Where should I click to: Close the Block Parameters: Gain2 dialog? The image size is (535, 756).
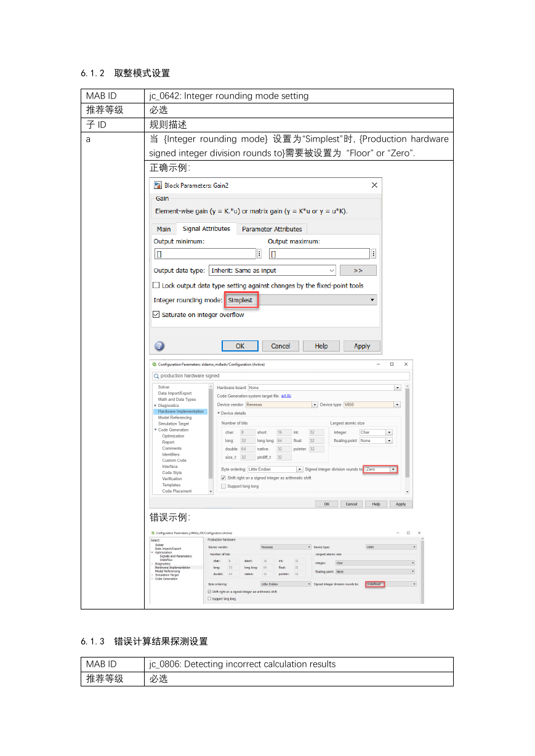tap(374, 185)
